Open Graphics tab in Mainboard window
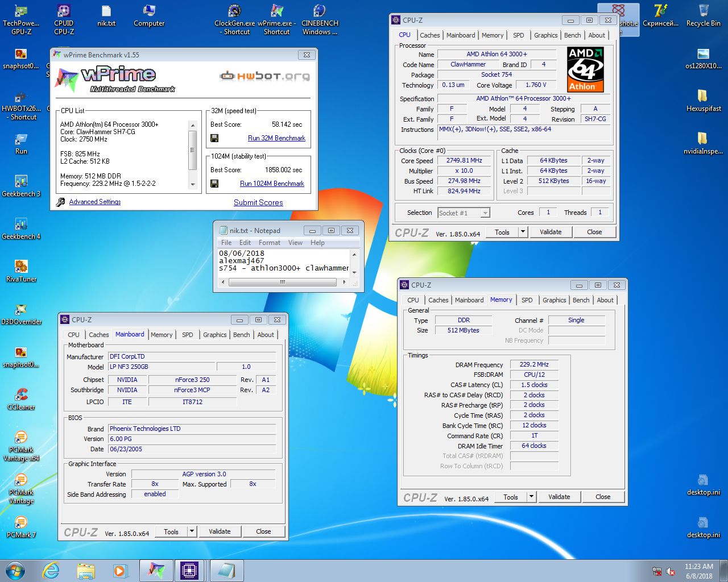 click(x=215, y=335)
